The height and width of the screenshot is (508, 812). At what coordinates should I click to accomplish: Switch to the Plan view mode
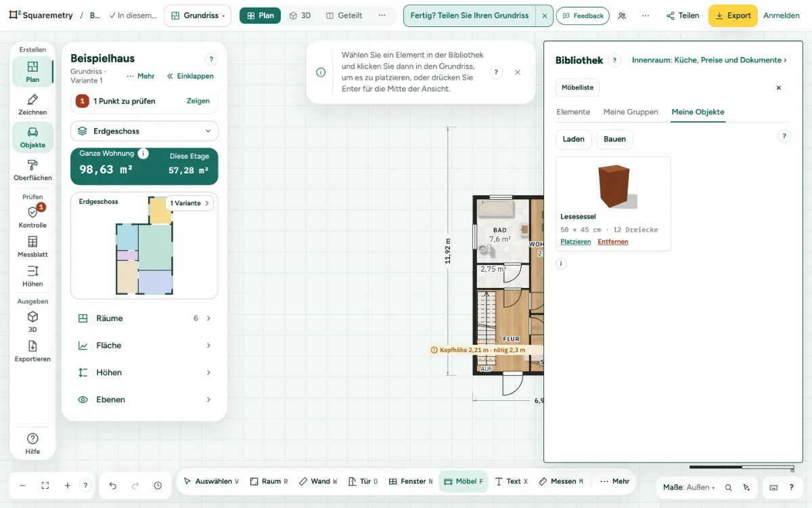[x=260, y=16]
